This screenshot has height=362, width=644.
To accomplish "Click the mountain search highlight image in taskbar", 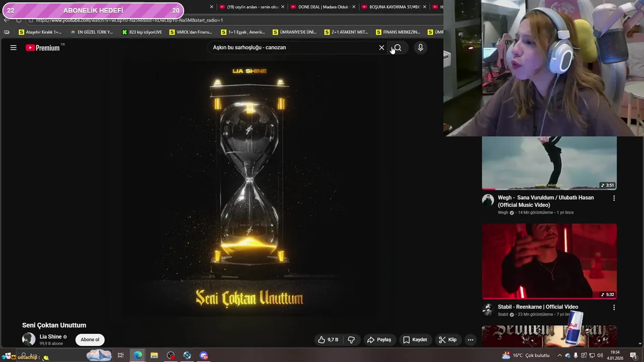I will [x=99, y=355].
